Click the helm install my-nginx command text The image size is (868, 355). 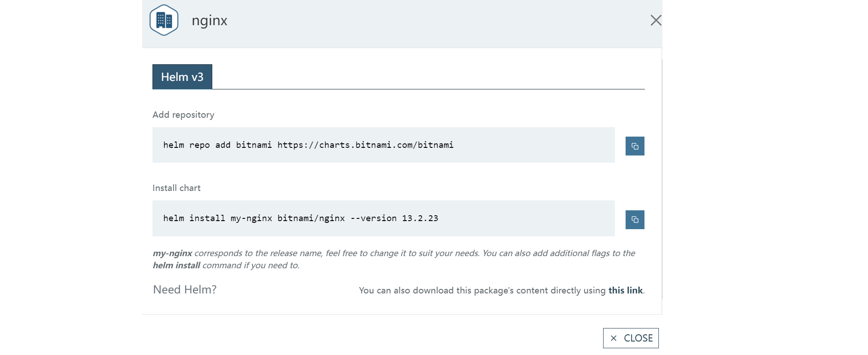[x=300, y=218]
